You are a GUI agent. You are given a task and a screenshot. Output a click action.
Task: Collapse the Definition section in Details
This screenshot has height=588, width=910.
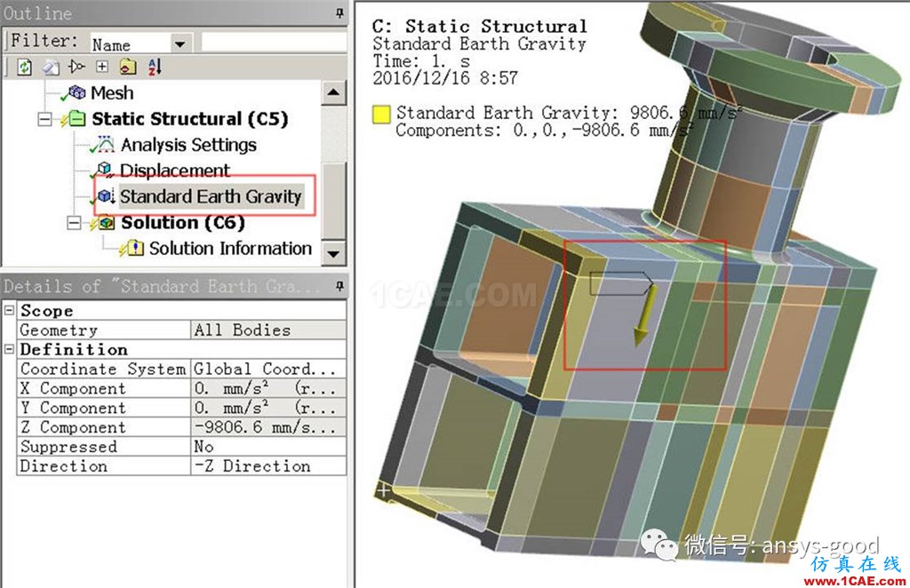(9, 349)
